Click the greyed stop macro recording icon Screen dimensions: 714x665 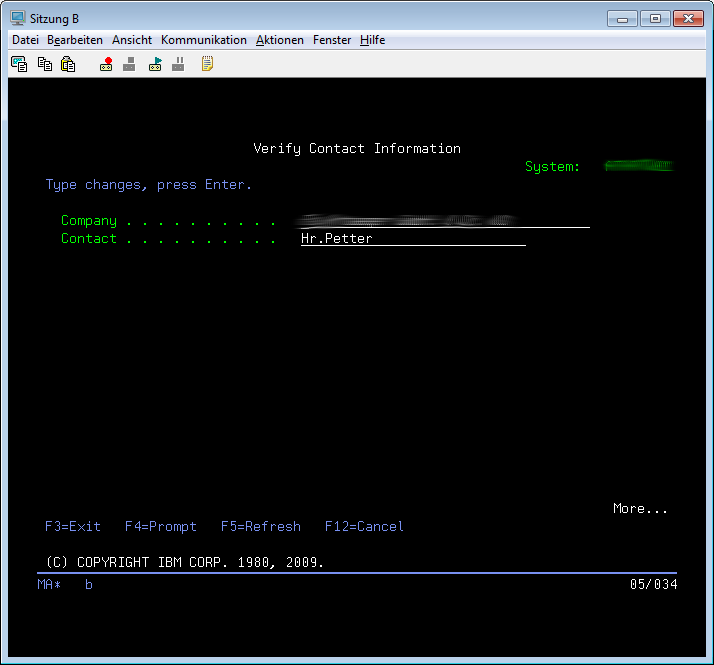(x=129, y=64)
